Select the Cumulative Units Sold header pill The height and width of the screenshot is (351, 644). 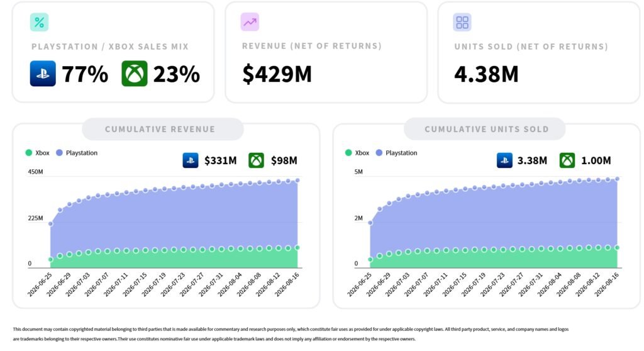485,129
